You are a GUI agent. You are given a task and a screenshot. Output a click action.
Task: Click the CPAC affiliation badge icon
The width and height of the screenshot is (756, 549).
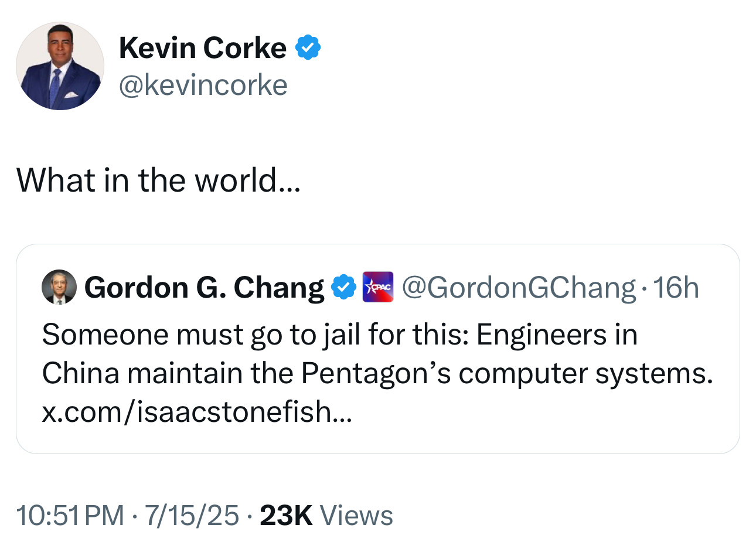point(377,287)
